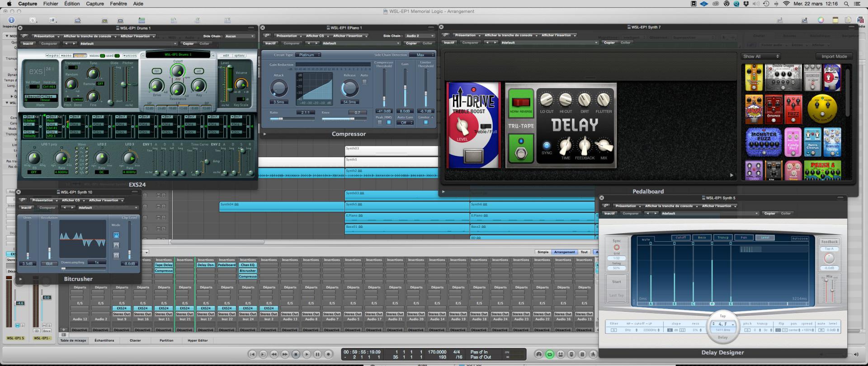Screen dimensions: 868x366
Task: Toggle the Compressor Auto Gain Off button
Action: [x=404, y=122]
